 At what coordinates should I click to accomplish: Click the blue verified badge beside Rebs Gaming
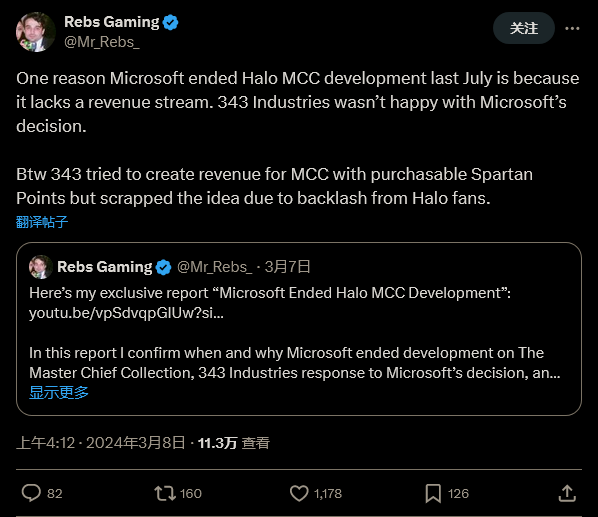[170, 22]
